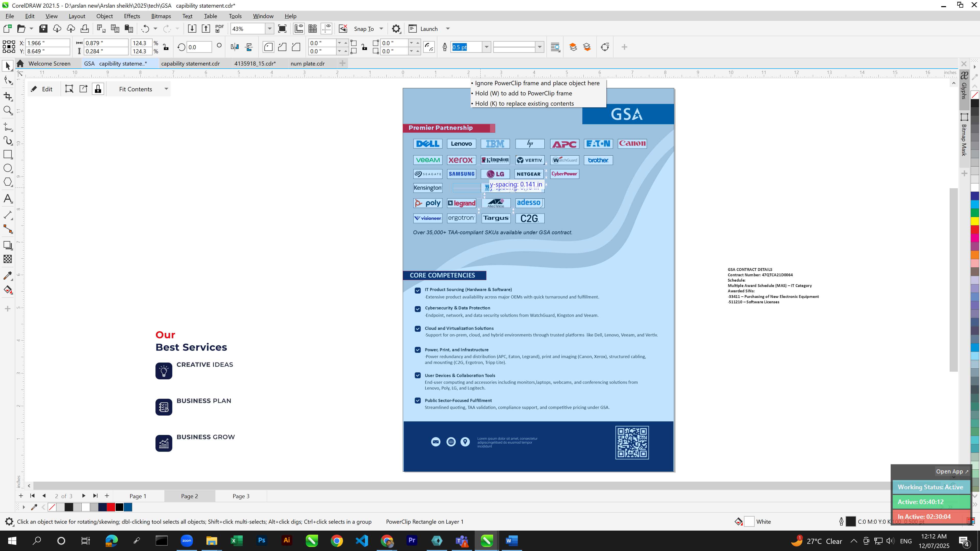980x551 pixels.
Task: Open the Zoom levels dropdown
Action: click(270, 29)
